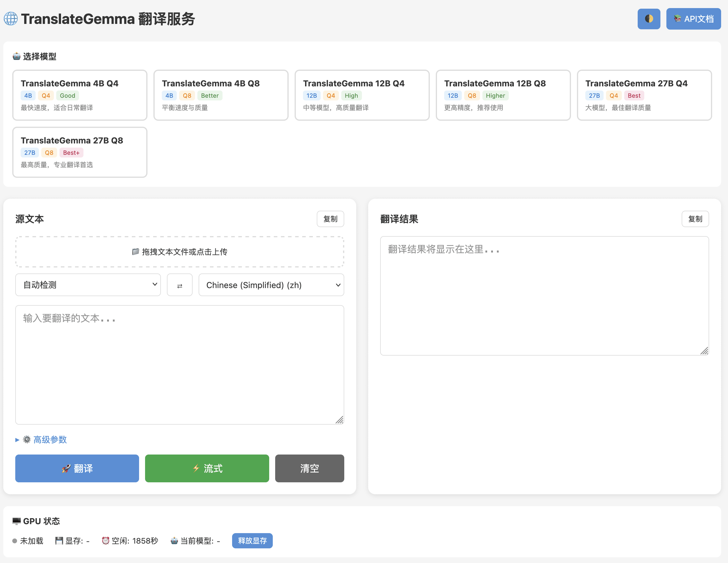728x563 pixels.
Task: Click the robot icon beside 选择模型
Action: point(17,56)
